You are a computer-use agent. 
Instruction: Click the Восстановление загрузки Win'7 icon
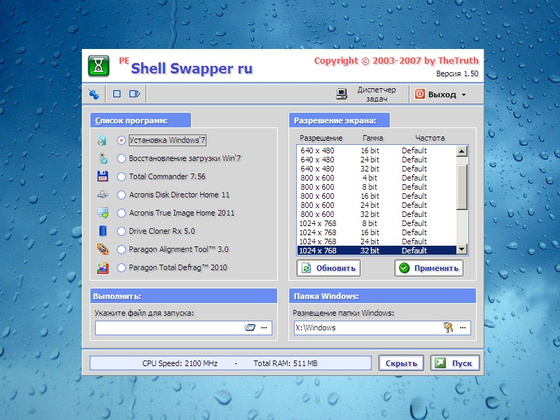click(103, 158)
